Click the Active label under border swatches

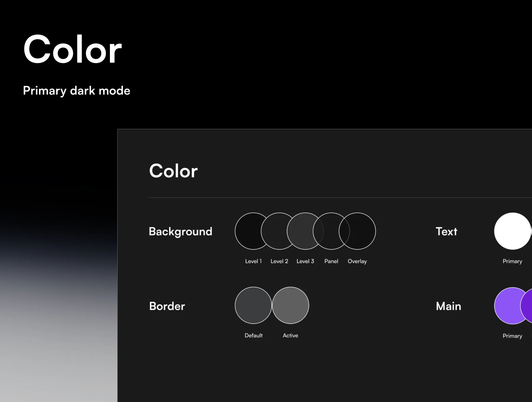[291, 335]
